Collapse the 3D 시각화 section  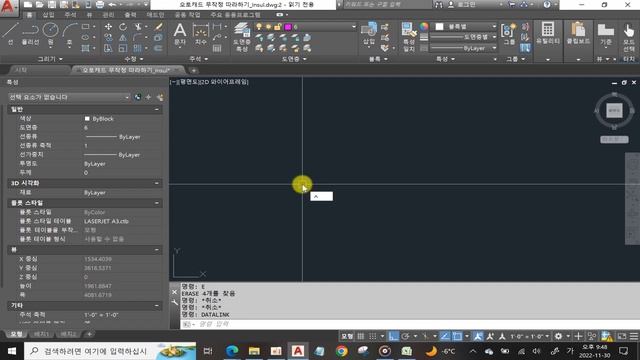click(x=157, y=183)
